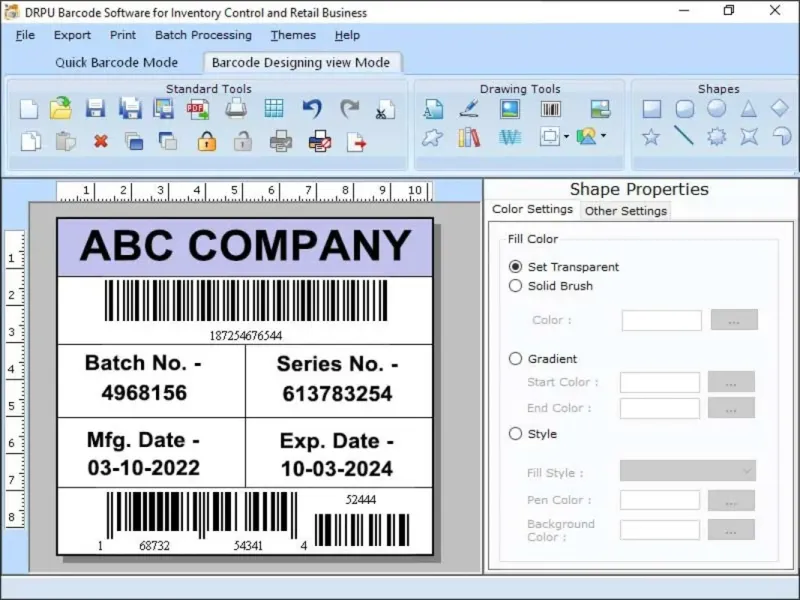
Task: Paste from clipboard icon
Action: 65,141
